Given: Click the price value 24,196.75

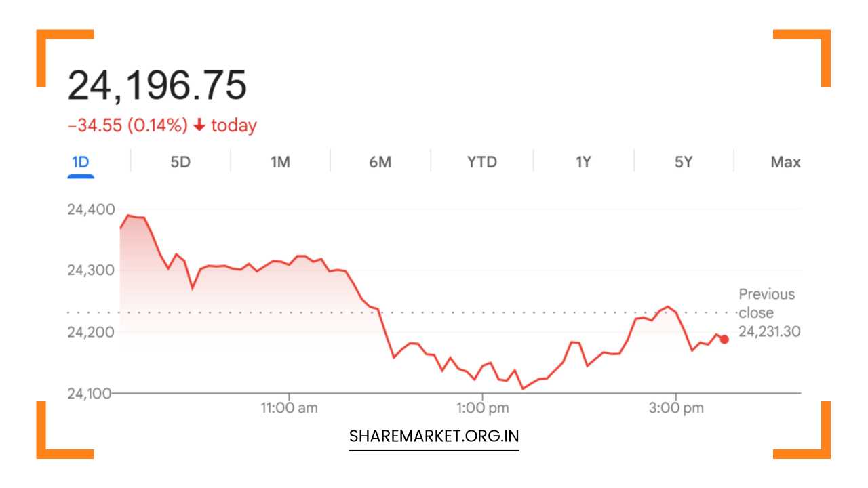Looking at the screenshot, I should pyautogui.click(x=159, y=83).
